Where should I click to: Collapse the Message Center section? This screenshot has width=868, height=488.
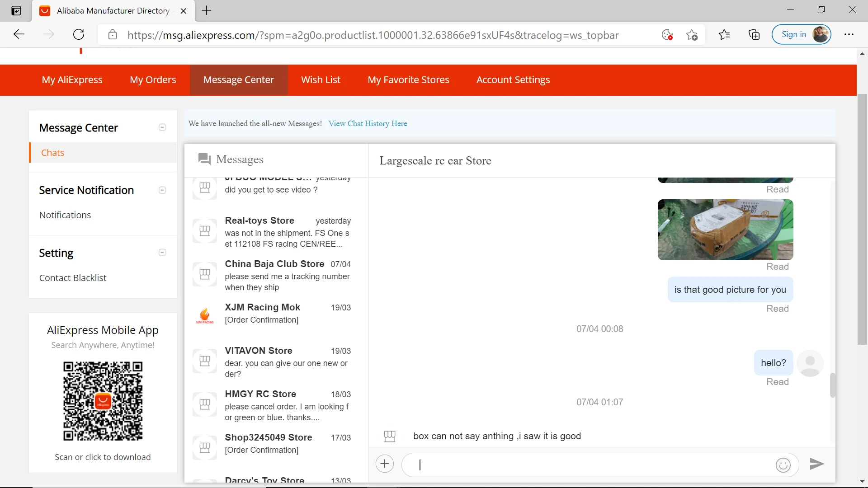(x=162, y=127)
